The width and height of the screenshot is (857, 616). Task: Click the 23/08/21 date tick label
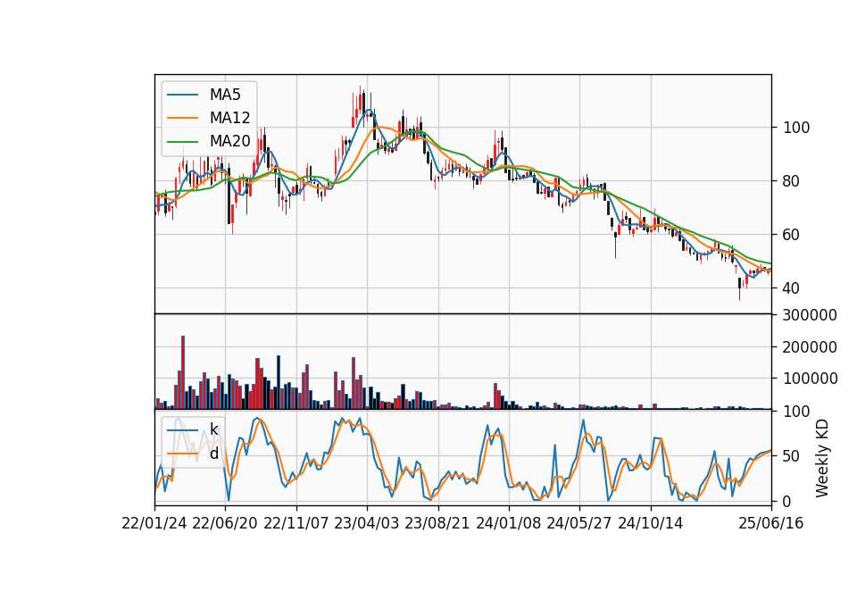coord(437,523)
